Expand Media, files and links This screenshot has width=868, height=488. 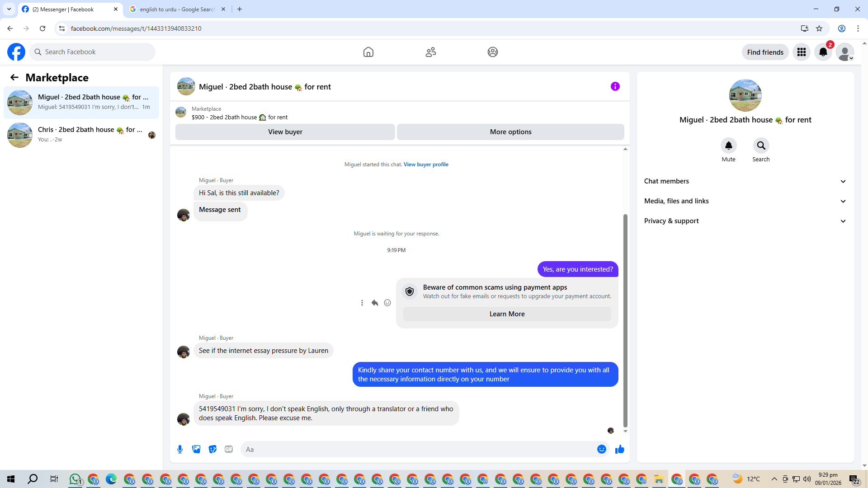pyautogui.click(x=745, y=201)
